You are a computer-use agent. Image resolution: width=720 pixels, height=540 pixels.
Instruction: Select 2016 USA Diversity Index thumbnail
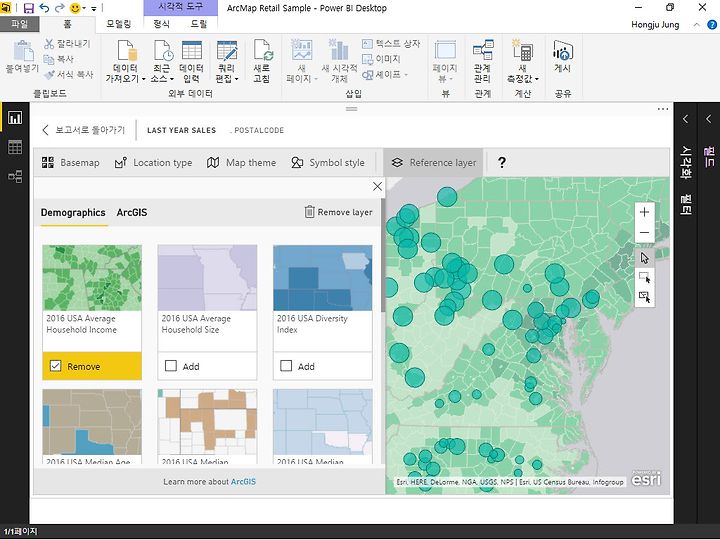(x=323, y=278)
